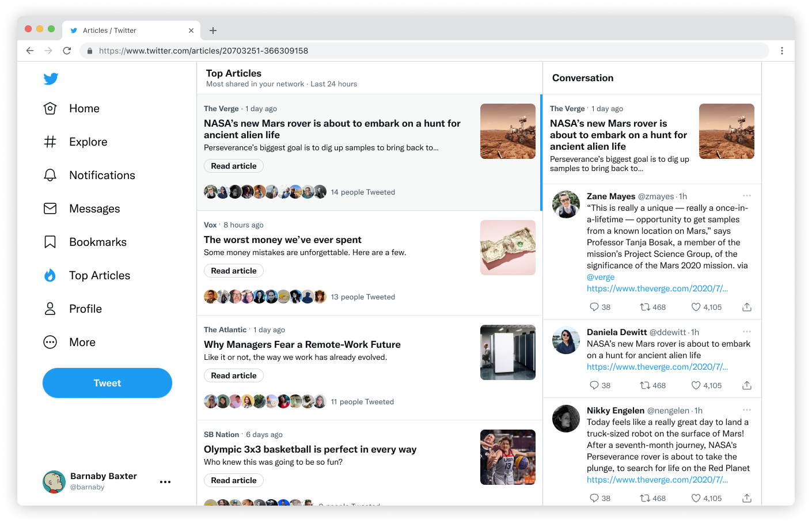Go to Home in the sidebar
The image size is (812, 524).
(84, 108)
